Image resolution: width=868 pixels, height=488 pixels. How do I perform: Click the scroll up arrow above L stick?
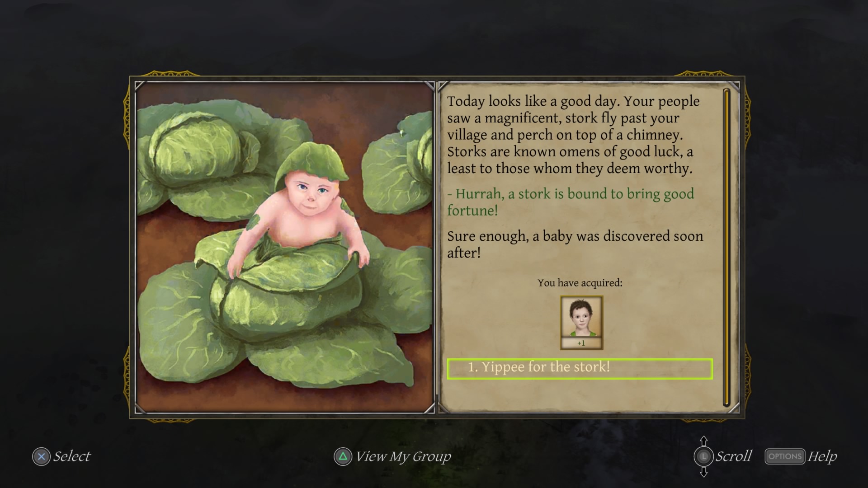(x=703, y=441)
